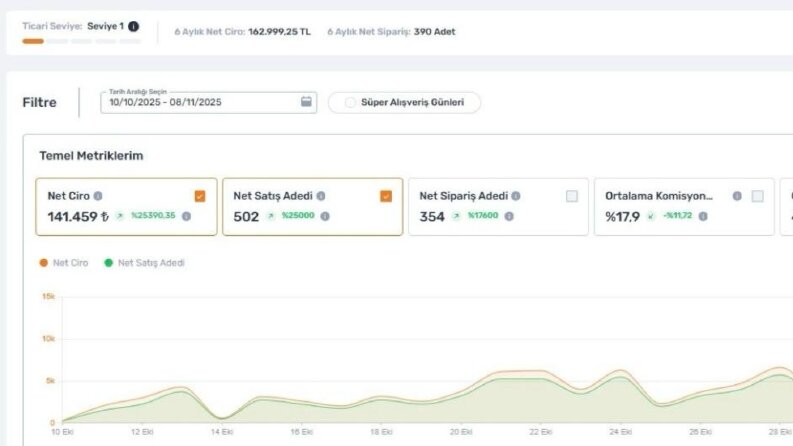793x446 pixels.
Task: Click info icon next to %25000
Action: [x=325, y=216]
